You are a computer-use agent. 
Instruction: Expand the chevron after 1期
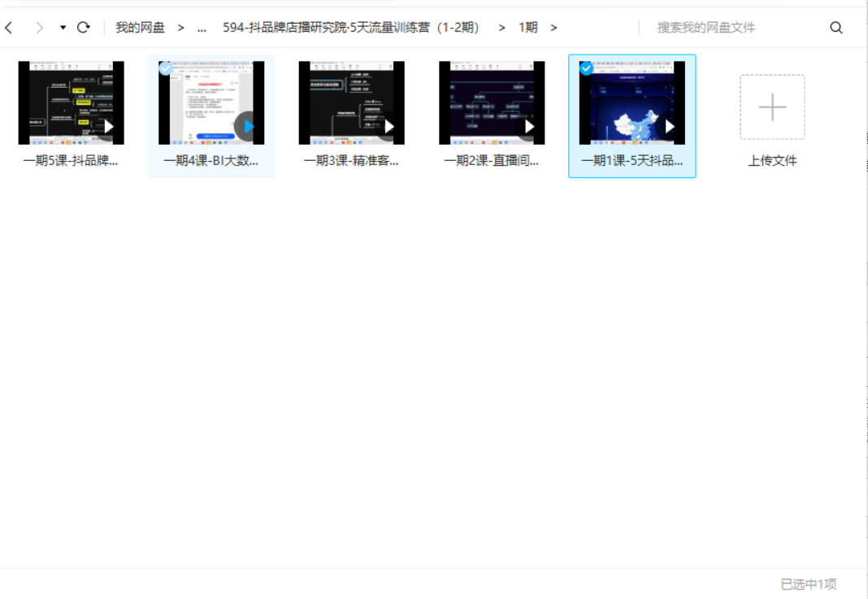(553, 28)
